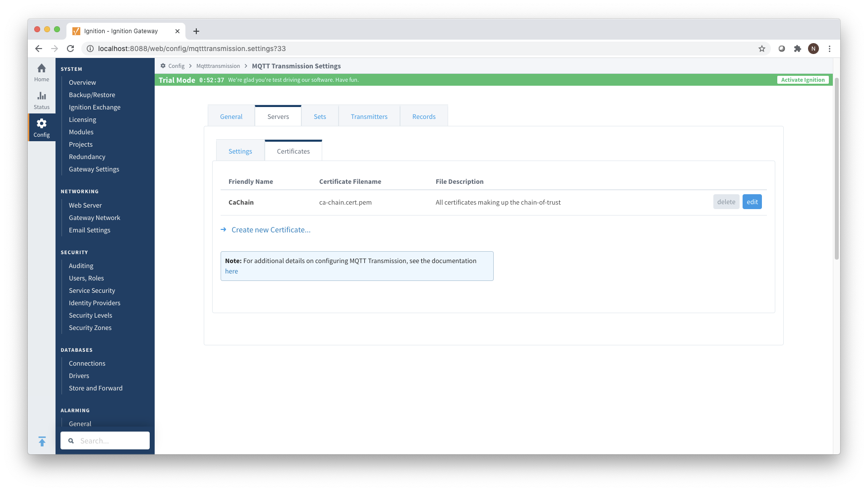This screenshot has width=868, height=491.
Task: Open Users, Roles page
Action: tap(86, 278)
